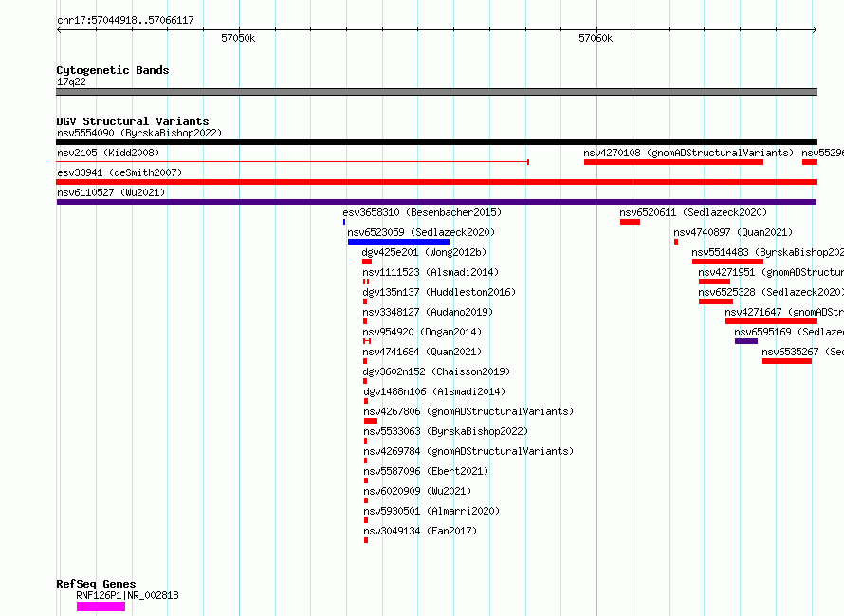Image resolution: width=844 pixels, height=616 pixels.
Task: Open nsv6020909 (Wu2021) label
Action: click(417, 491)
